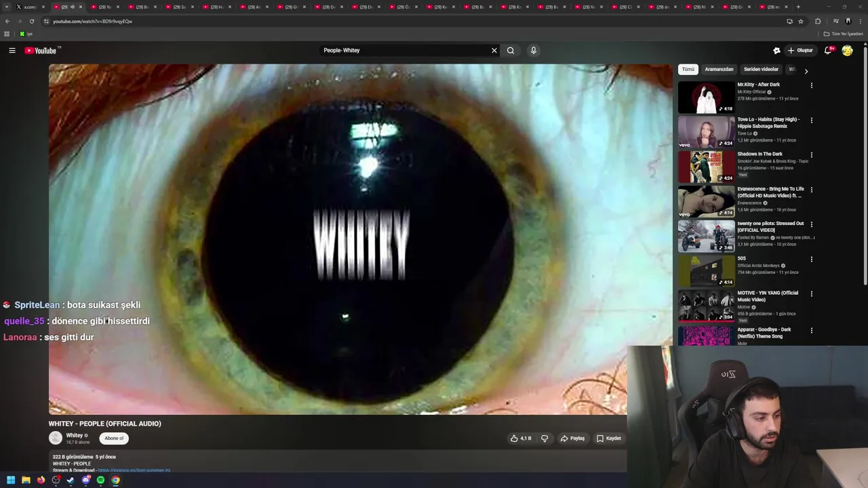Play the 505 Arctic Monkeys thumbnail
868x488 pixels.
click(x=707, y=271)
